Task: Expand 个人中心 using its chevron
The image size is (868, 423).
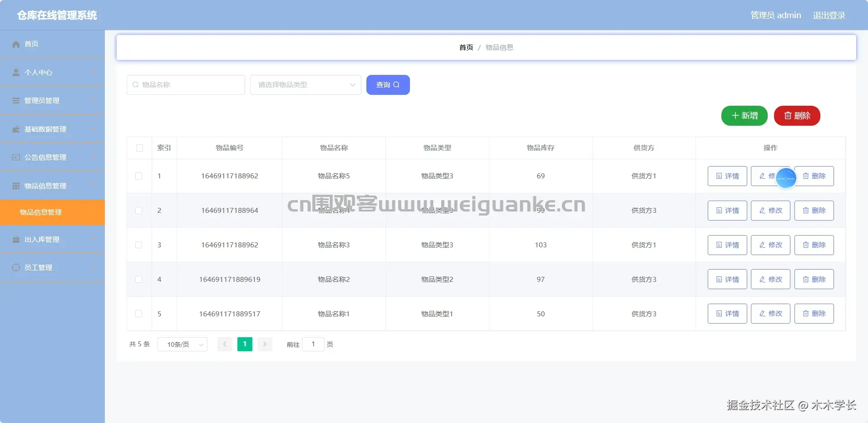Action: click(x=94, y=72)
